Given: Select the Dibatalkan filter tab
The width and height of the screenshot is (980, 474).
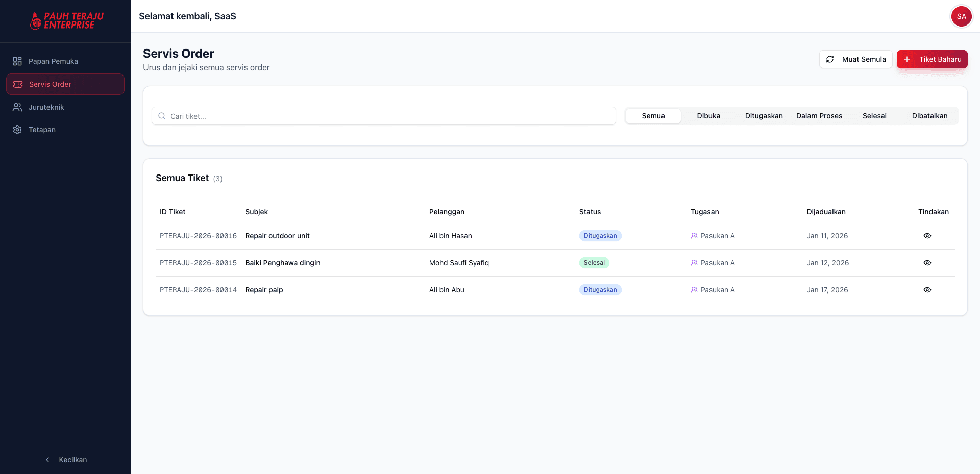Looking at the screenshot, I should (x=929, y=116).
